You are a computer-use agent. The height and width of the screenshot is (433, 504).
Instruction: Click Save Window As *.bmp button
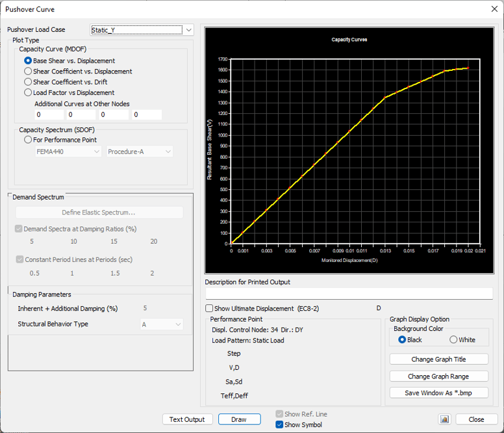coord(438,393)
